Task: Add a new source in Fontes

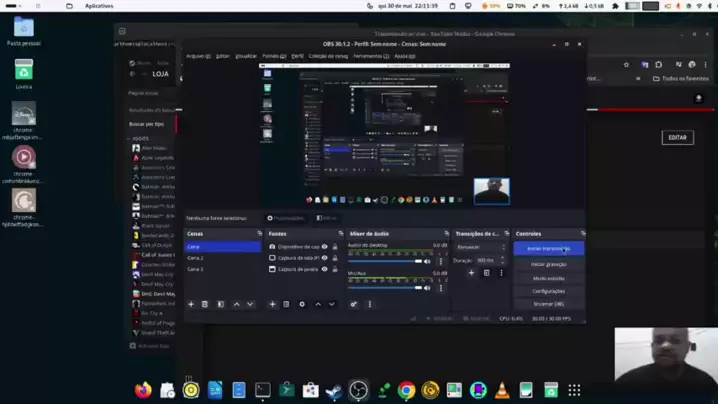Action: pos(272,304)
